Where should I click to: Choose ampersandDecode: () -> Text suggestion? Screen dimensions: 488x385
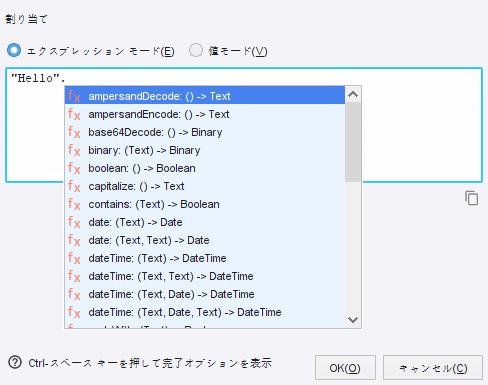point(205,96)
